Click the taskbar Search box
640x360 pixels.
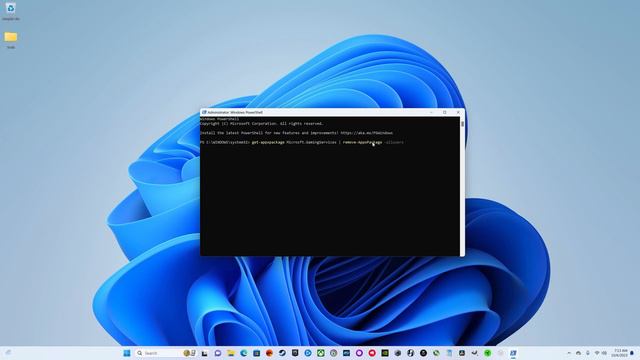(x=166, y=353)
